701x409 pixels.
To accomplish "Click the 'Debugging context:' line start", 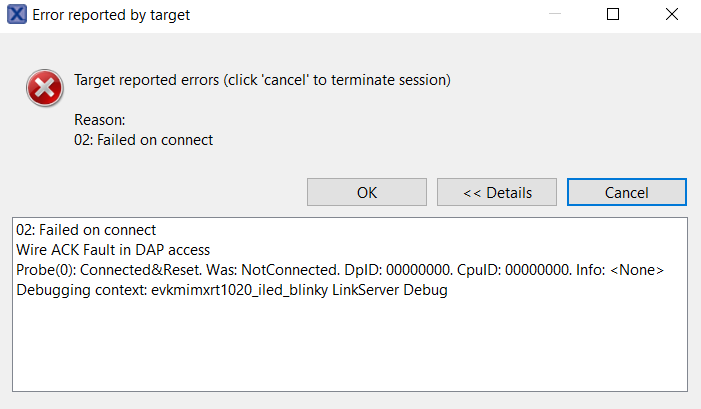I will pyautogui.click(x=82, y=290).
